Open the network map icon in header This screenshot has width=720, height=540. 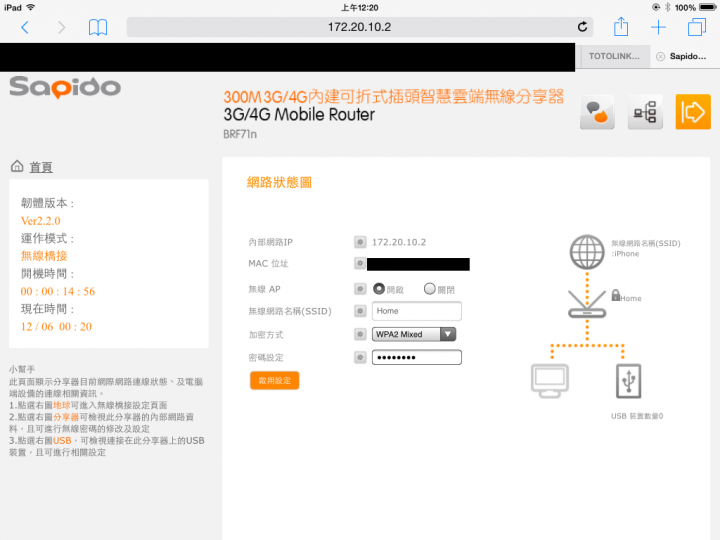[645, 112]
